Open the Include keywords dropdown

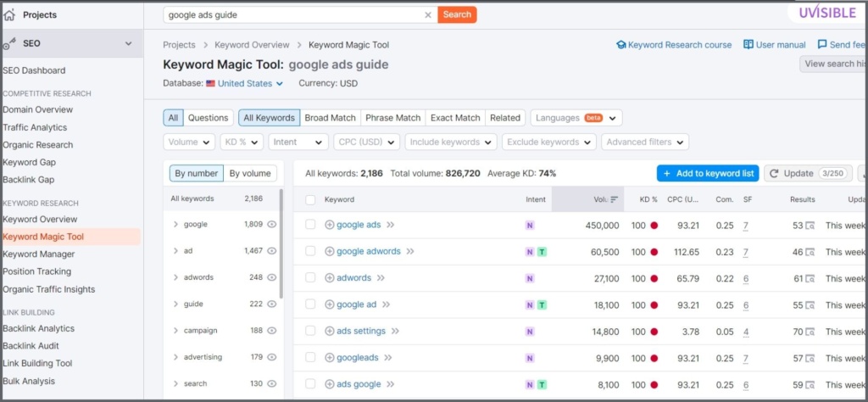point(451,142)
